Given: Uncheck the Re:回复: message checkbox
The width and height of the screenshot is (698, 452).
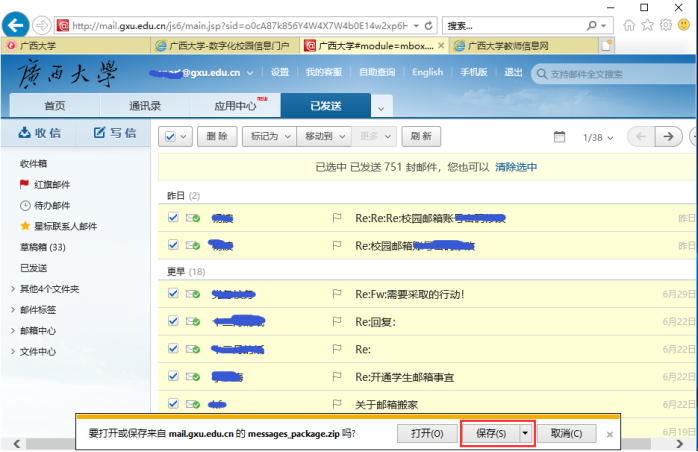Looking at the screenshot, I should coord(173,321).
